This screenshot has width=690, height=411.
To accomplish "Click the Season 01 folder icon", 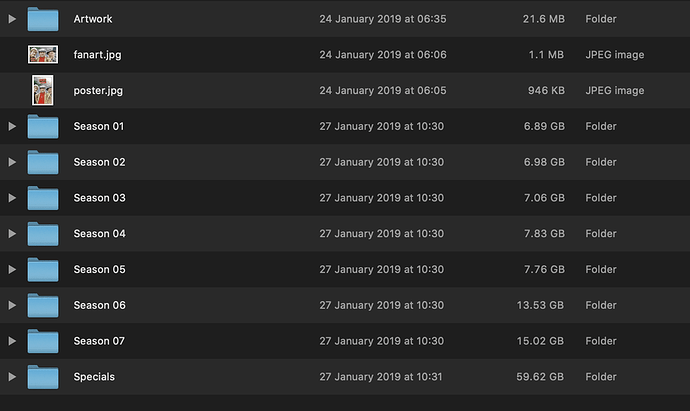I will [x=42, y=127].
